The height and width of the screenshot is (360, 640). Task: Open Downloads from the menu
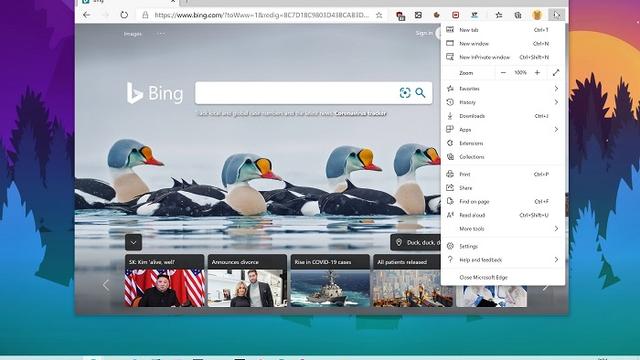point(503,116)
